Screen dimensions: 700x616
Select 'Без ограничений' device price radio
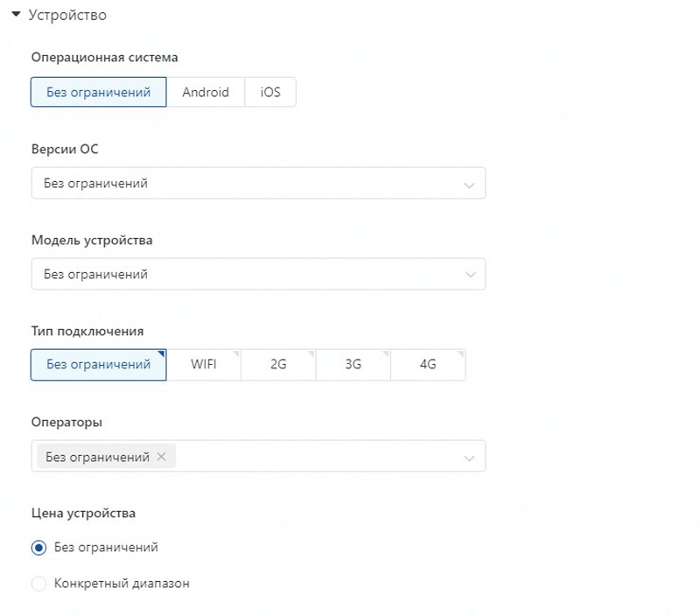click(x=38, y=548)
